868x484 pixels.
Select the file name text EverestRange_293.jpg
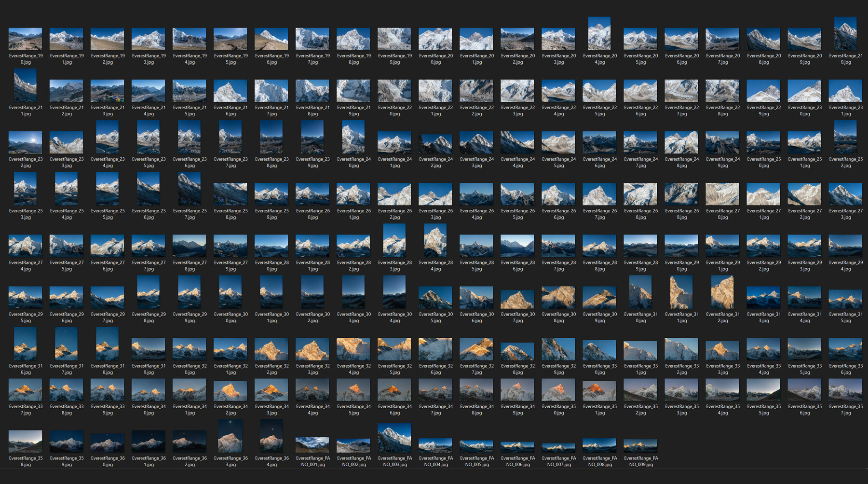804,265
